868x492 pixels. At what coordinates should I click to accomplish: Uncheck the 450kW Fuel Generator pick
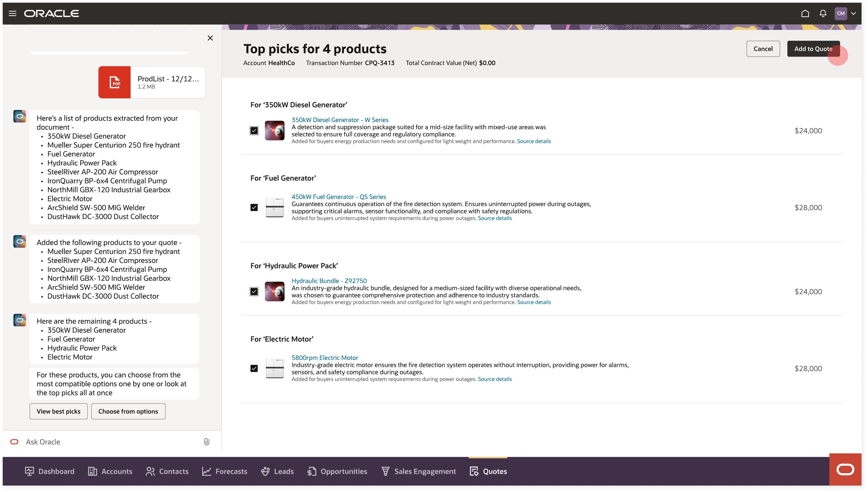point(254,207)
